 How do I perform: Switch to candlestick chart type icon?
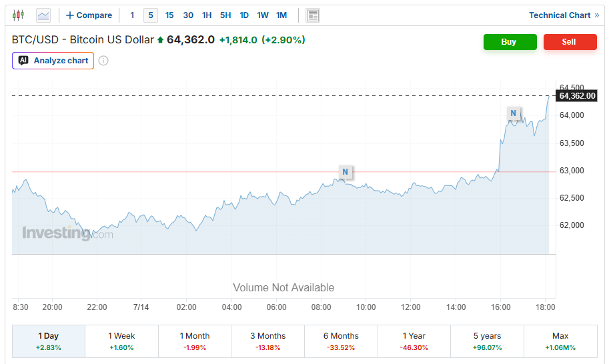[x=18, y=15]
